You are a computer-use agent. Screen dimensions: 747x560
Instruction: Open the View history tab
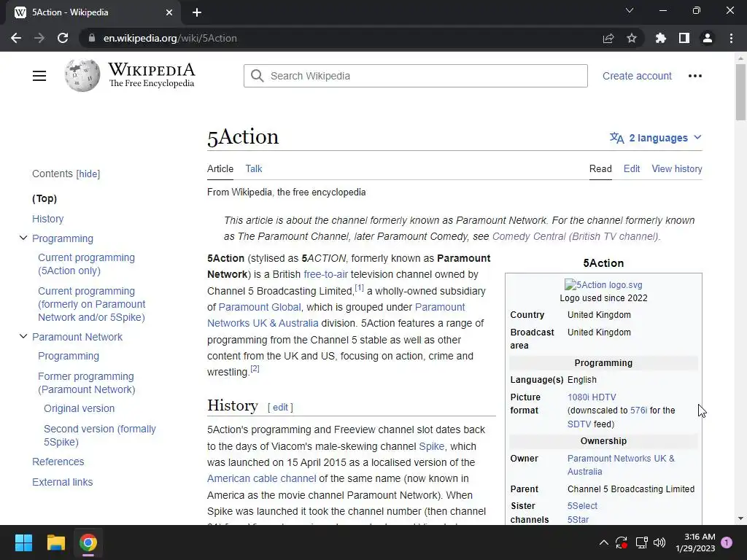click(677, 168)
